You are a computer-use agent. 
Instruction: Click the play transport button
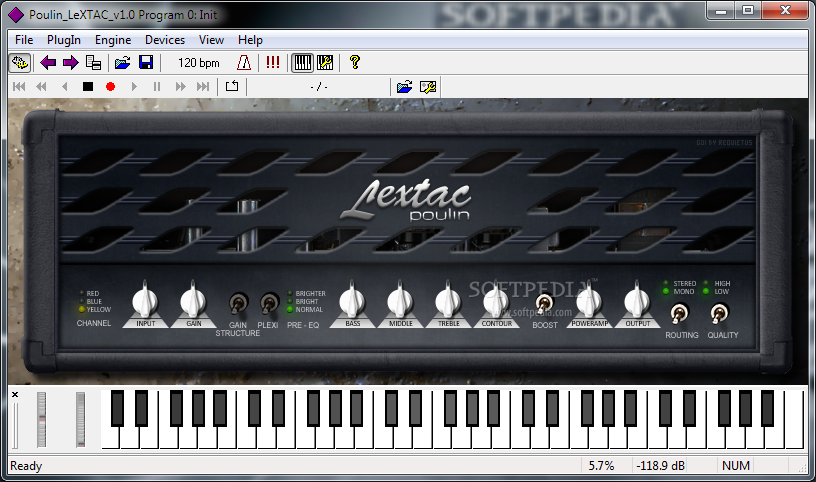point(134,86)
